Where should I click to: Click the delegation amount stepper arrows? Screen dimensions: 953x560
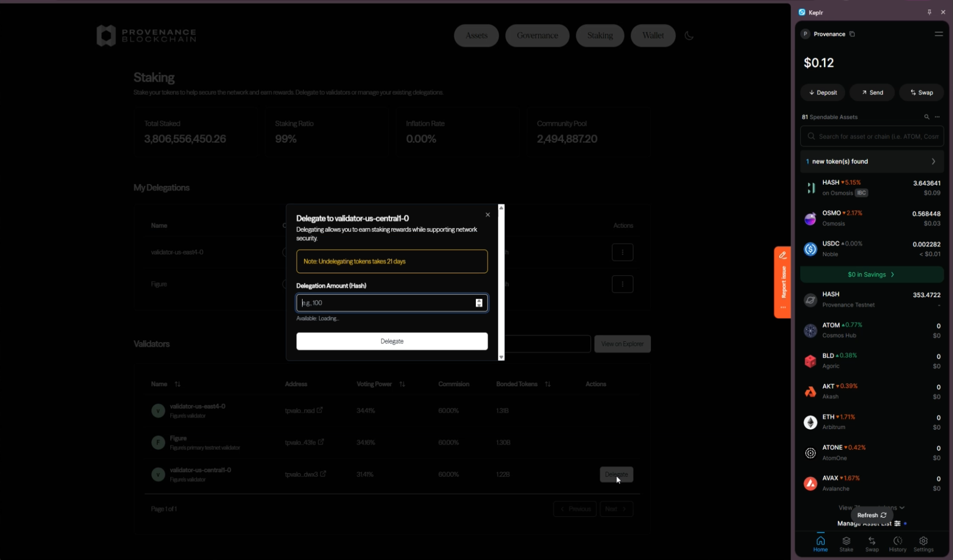[479, 303]
